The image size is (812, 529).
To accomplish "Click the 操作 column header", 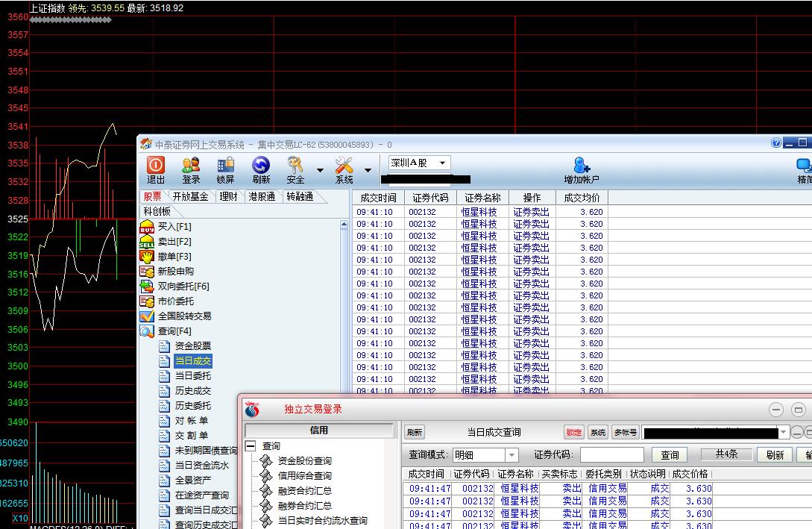I will click(532, 198).
